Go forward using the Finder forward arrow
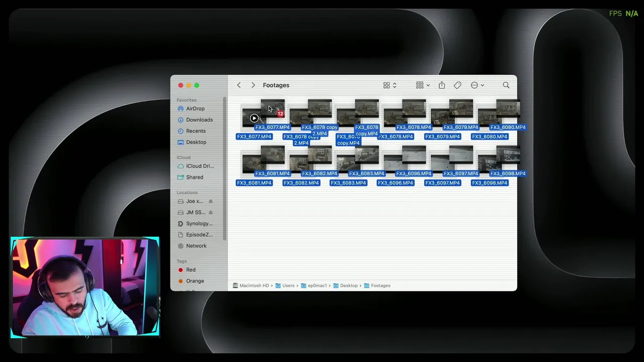This screenshot has width=644, height=362. click(x=253, y=85)
